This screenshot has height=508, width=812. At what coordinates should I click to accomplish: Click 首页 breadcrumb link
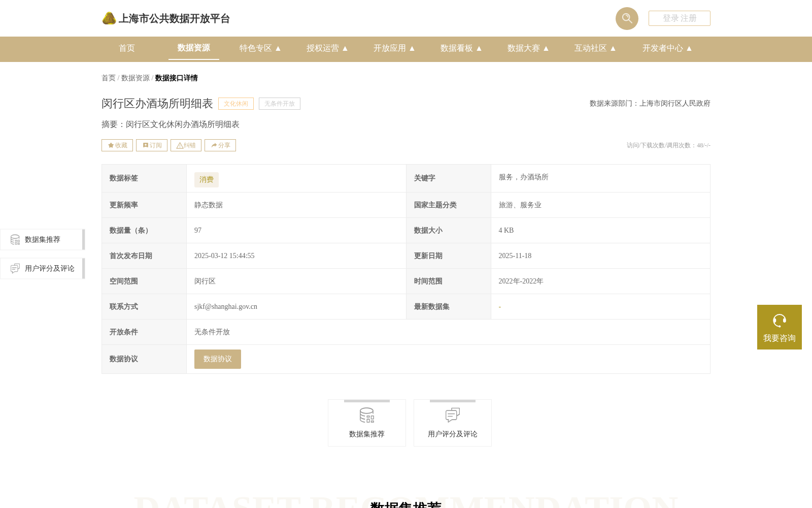tap(109, 78)
